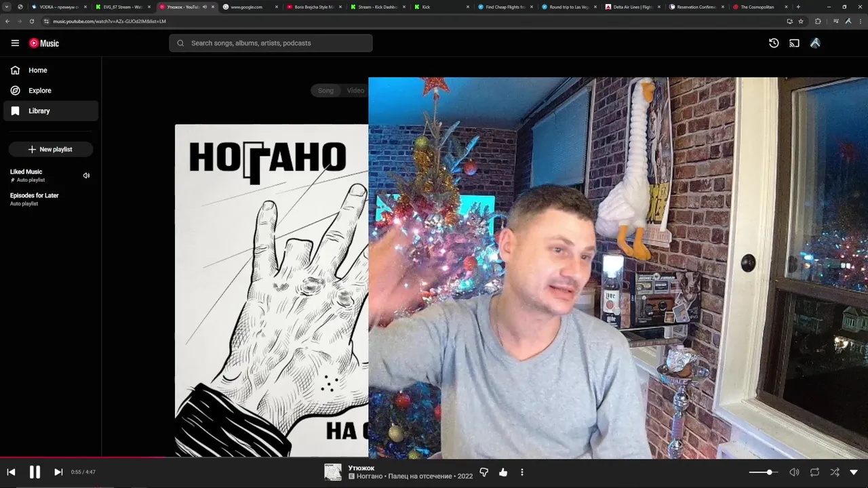Focus the search songs, albums field

coord(271,43)
